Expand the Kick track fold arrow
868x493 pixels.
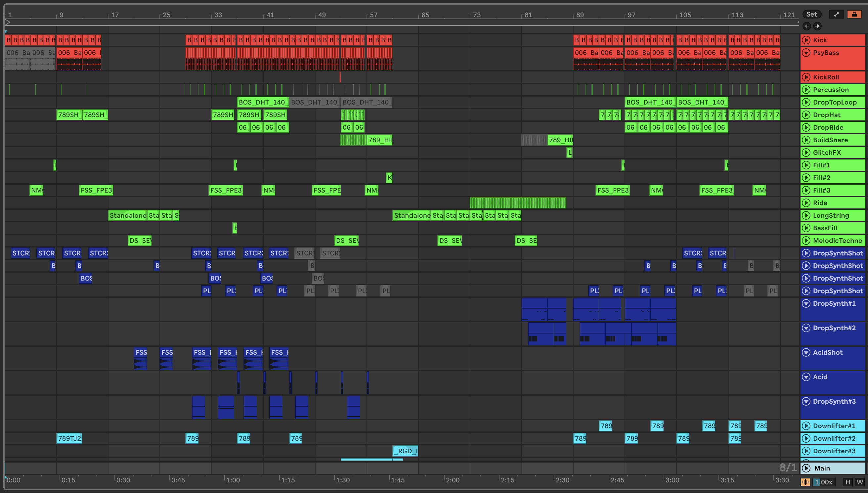tap(806, 40)
